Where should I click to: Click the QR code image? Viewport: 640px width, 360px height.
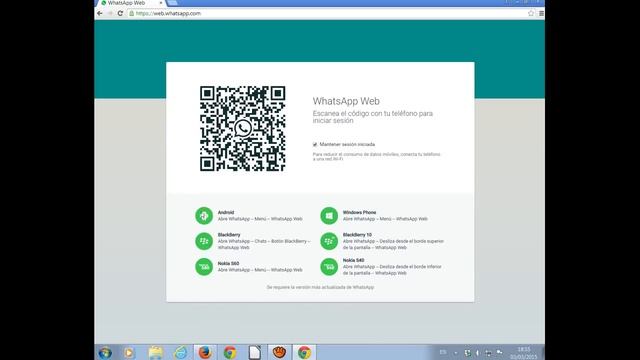(243, 128)
